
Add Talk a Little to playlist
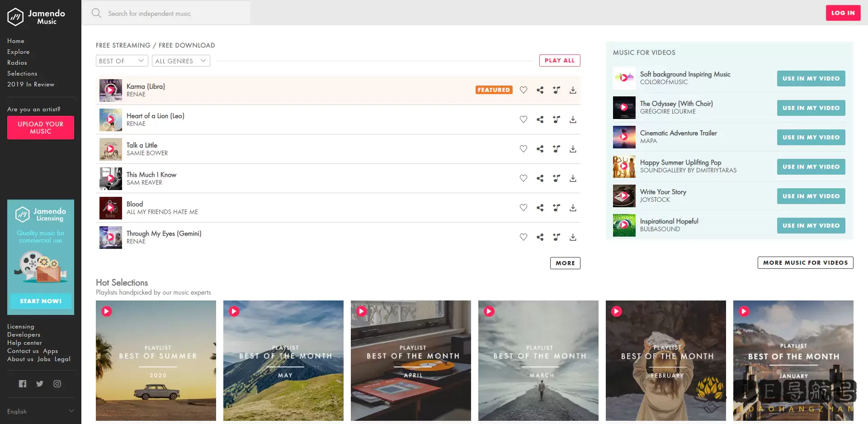pyautogui.click(x=557, y=149)
